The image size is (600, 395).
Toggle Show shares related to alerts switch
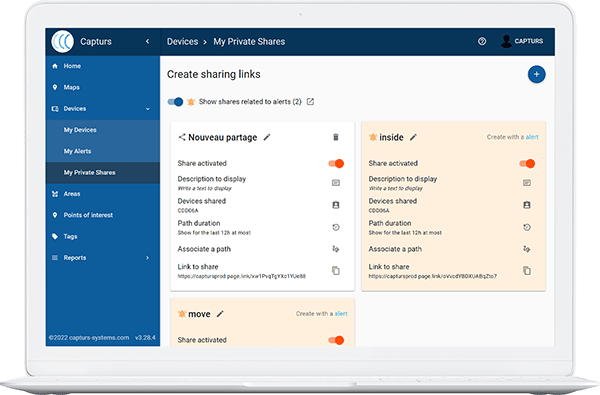pyautogui.click(x=175, y=102)
